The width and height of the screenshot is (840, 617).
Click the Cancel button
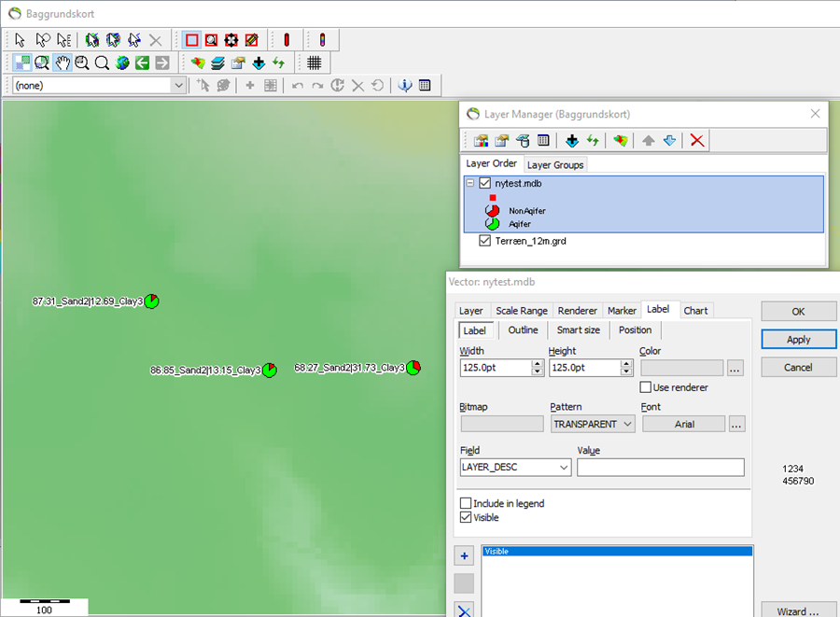(x=798, y=368)
